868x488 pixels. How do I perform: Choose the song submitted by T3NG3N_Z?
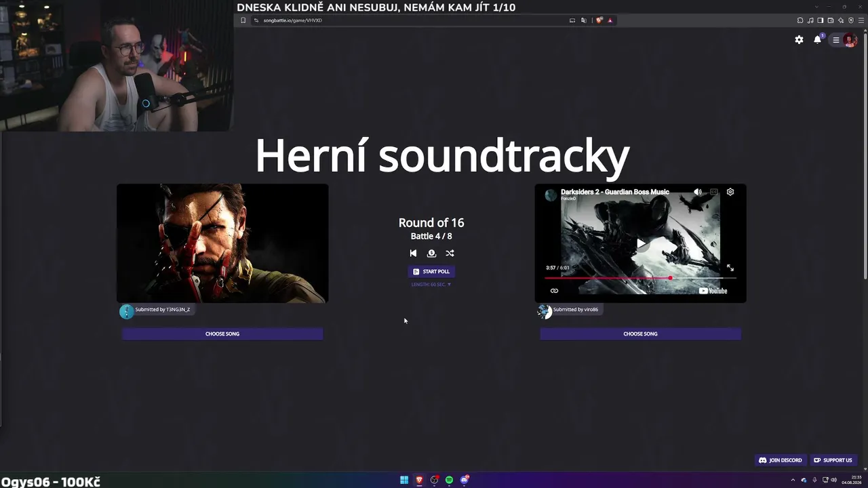click(x=222, y=333)
